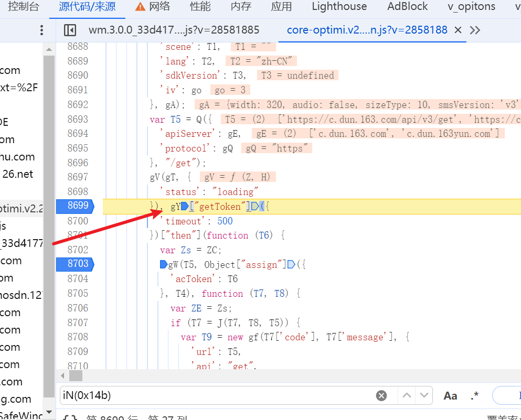
Task: Go to previous search result arrow
Action: 407,395
